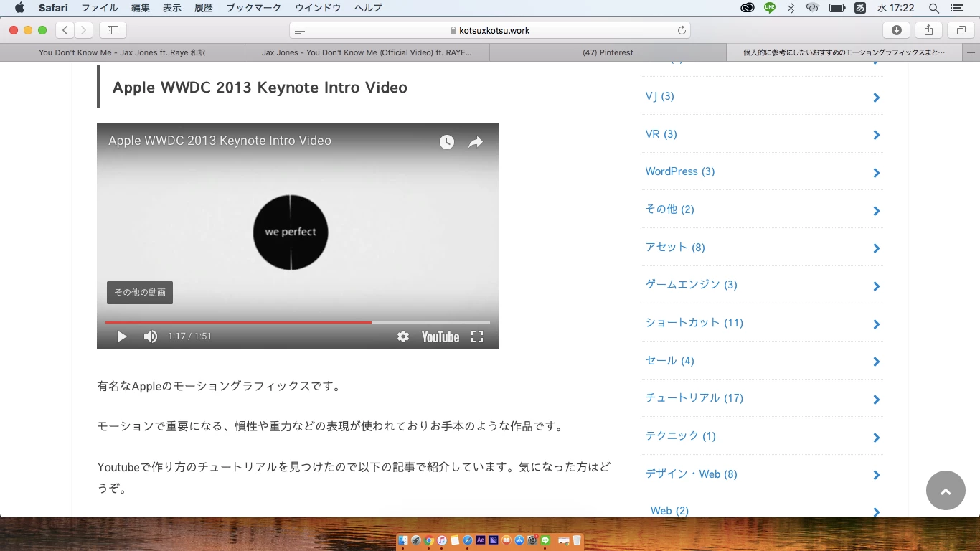Click the その他の動画 button
The image size is (980, 551).
point(140,293)
